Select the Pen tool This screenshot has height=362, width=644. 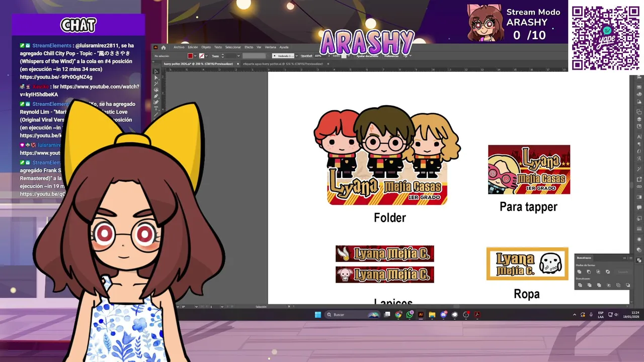(156, 96)
